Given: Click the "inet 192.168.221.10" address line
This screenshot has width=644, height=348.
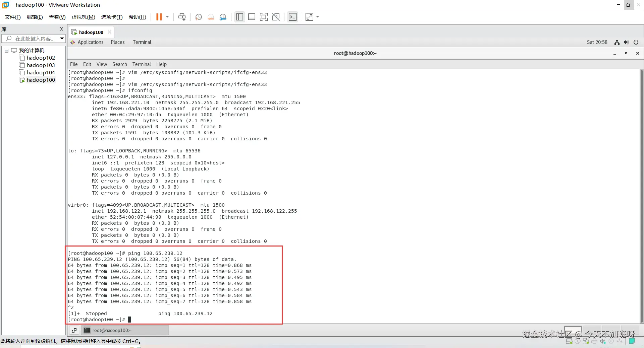Looking at the screenshot, I should click(x=196, y=103).
